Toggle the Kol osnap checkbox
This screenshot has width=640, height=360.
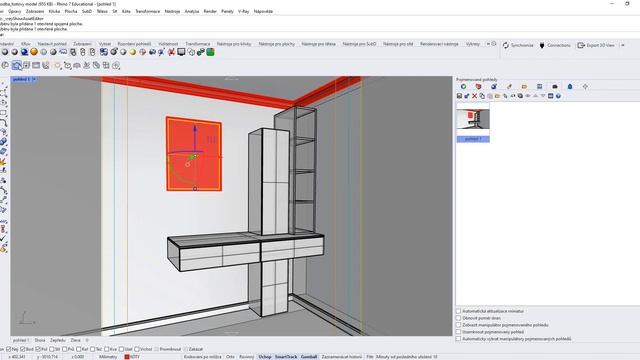pyautogui.click(x=79, y=349)
